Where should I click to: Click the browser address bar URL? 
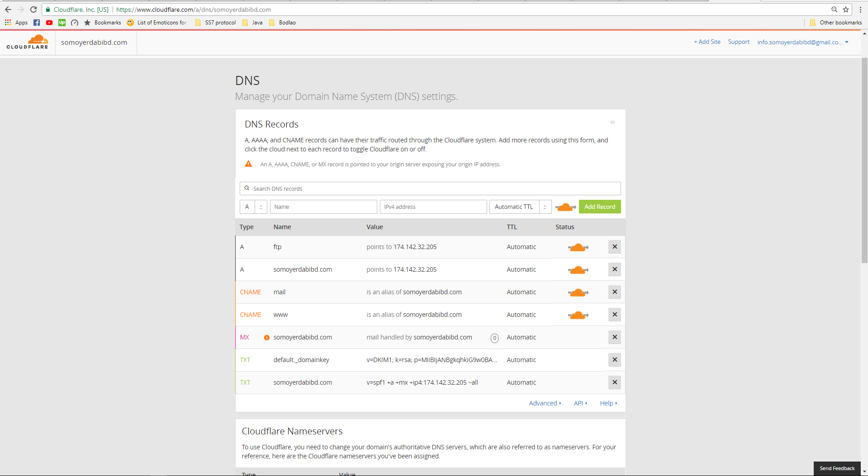[x=194, y=9]
